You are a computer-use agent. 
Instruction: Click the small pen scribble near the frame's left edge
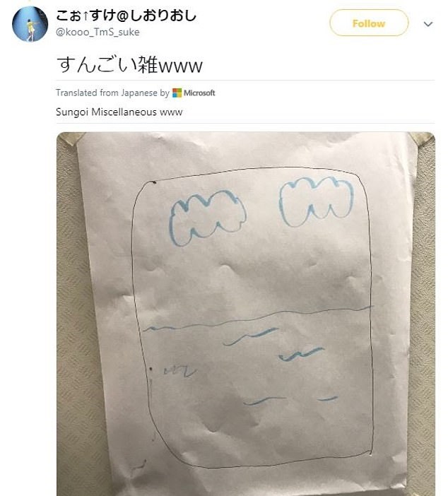179,371
